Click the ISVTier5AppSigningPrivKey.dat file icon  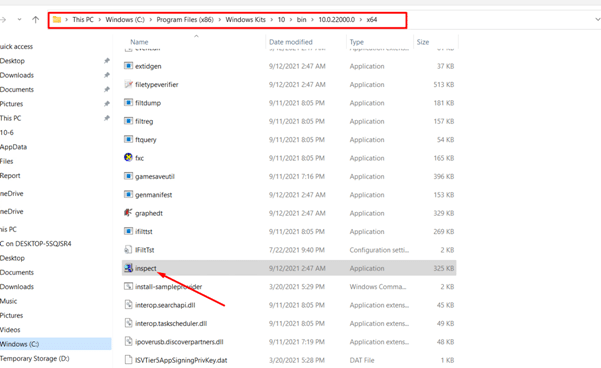pyautogui.click(x=128, y=360)
